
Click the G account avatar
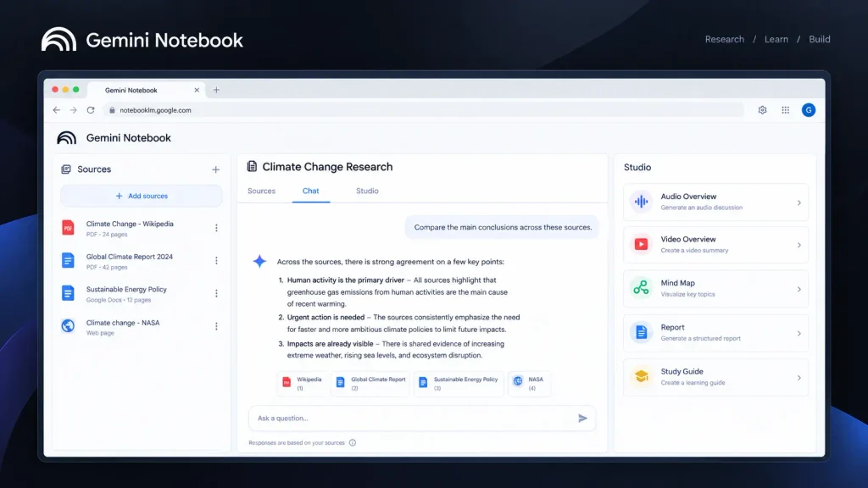coord(809,110)
